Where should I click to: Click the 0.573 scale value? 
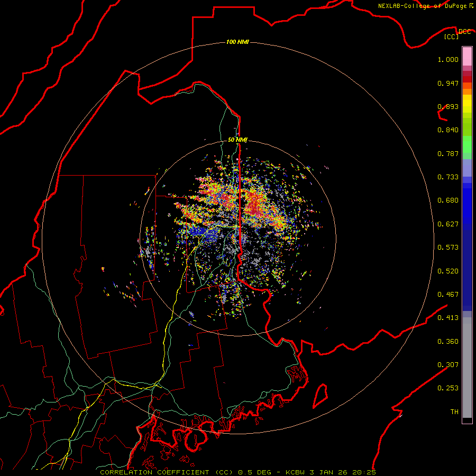pyautogui.click(x=448, y=248)
